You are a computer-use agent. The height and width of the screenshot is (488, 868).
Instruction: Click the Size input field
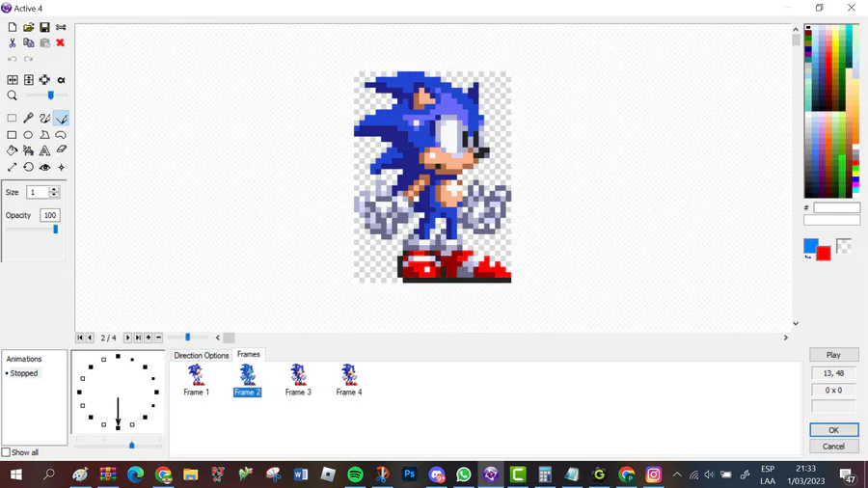point(39,192)
